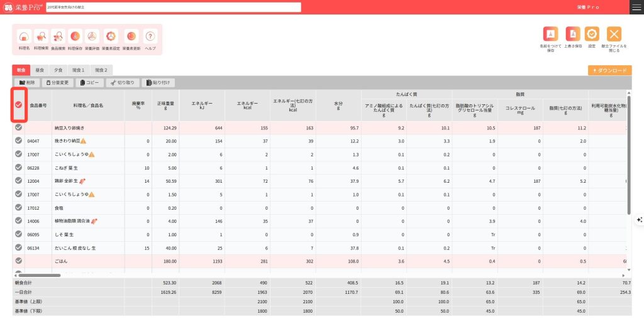Click the 納豆入り卵焼き dish name cell
The image size is (644, 319).
point(88,128)
